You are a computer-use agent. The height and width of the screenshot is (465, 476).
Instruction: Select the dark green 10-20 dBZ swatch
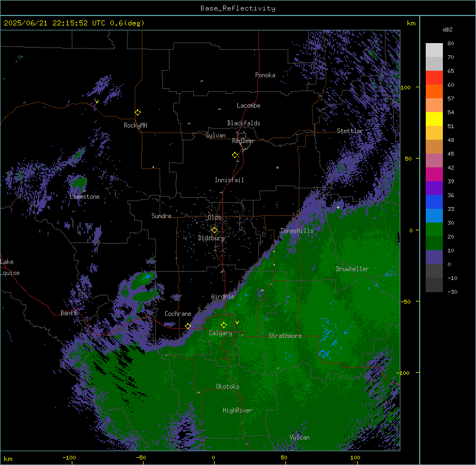[x=434, y=244]
